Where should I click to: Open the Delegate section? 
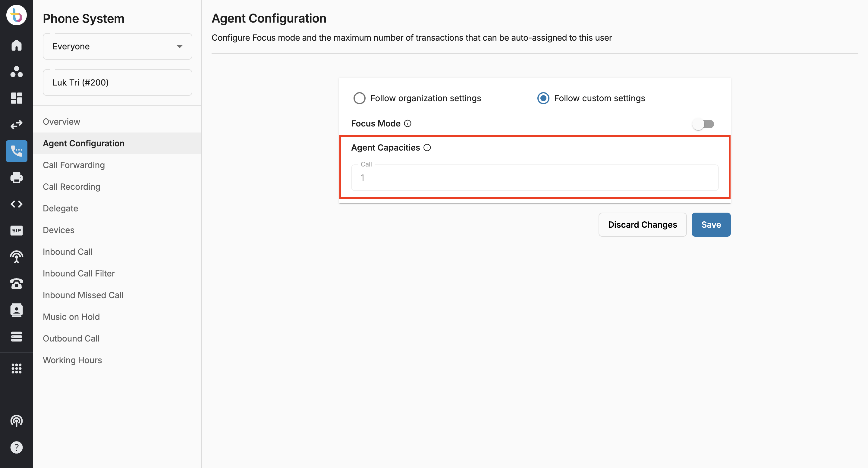click(117, 208)
